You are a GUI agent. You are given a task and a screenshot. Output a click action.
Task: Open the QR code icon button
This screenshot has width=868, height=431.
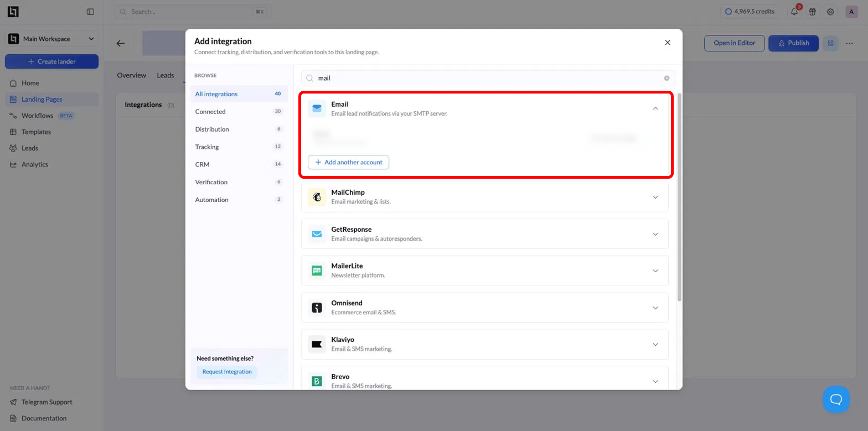(x=830, y=43)
